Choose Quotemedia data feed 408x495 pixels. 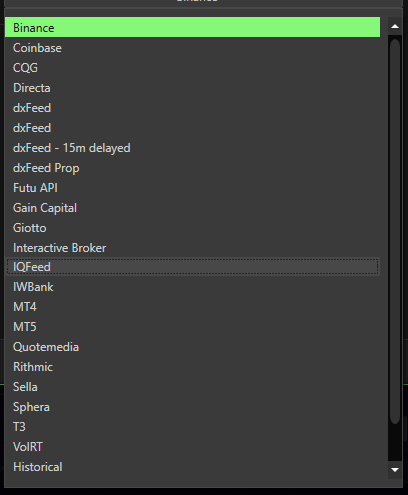click(x=192, y=347)
